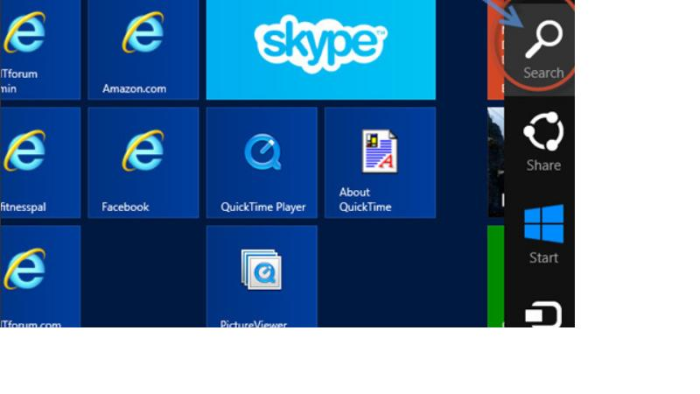This screenshot has width=700, height=394.
Task: Open the partially visible Devices charm
Action: (543, 314)
